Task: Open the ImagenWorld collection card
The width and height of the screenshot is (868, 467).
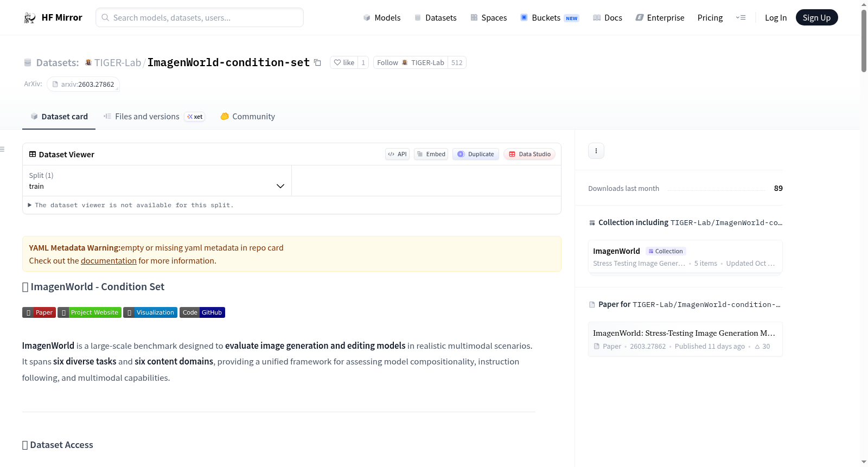Action: pyautogui.click(x=685, y=257)
